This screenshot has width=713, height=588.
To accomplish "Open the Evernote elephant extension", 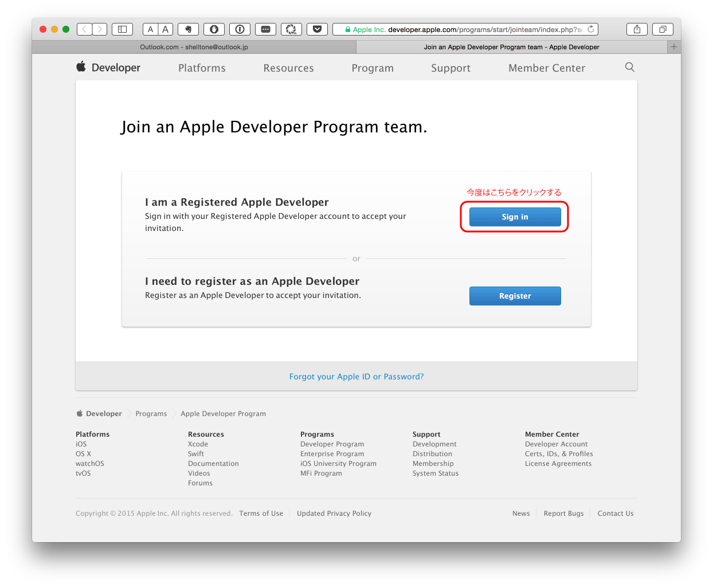I will point(188,29).
